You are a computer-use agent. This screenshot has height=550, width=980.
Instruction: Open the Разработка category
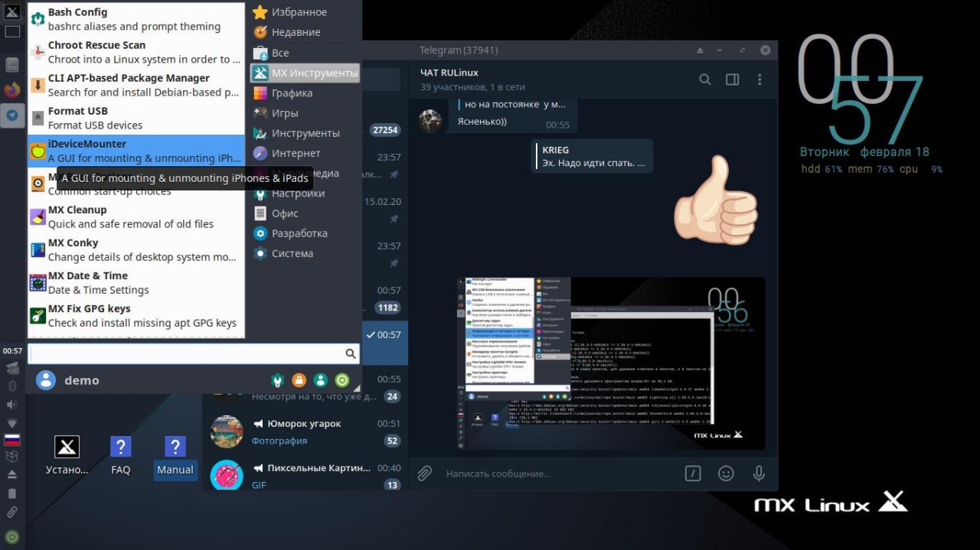(305, 233)
